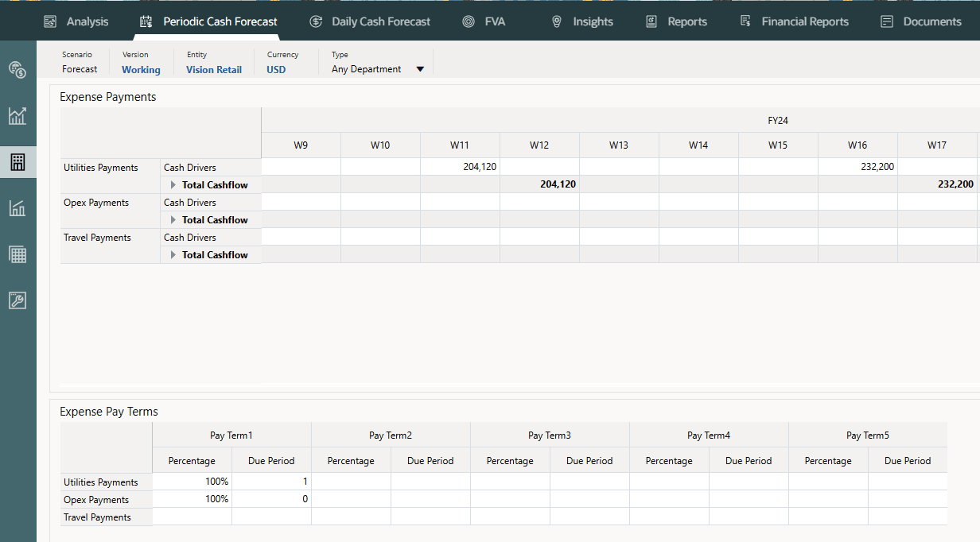The width and height of the screenshot is (980, 542).
Task: Select Total Cashflow W12 value 204,120
Action: [x=539, y=184]
